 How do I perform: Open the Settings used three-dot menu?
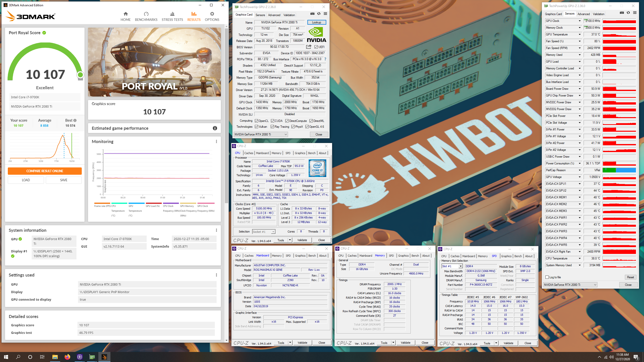click(x=216, y=275)
